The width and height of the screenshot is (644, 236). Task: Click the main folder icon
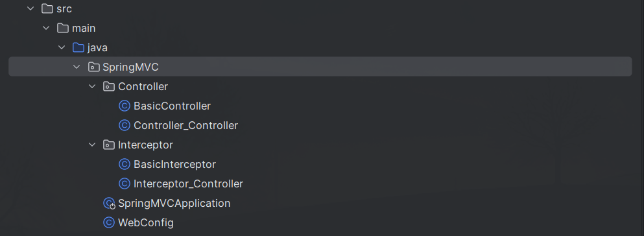(63, 28)
